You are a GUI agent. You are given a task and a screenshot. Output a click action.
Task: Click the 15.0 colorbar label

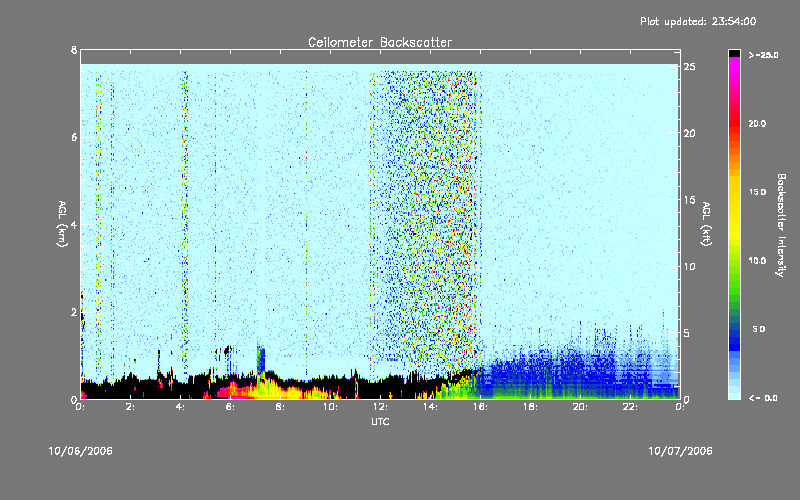click(x=757, y=192)
